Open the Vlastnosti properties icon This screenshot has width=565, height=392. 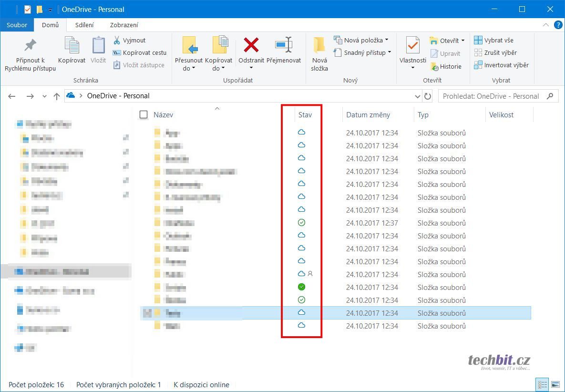[412, 46]
